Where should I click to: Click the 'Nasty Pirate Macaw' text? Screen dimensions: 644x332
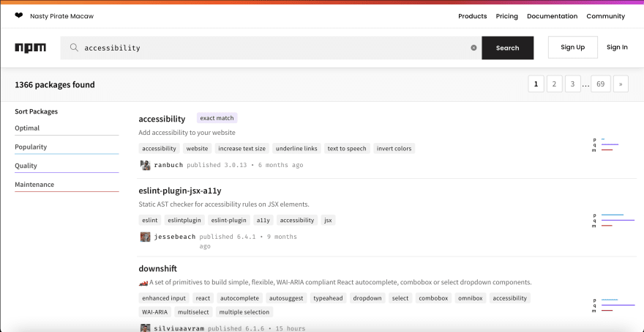[x=62, y=16]
